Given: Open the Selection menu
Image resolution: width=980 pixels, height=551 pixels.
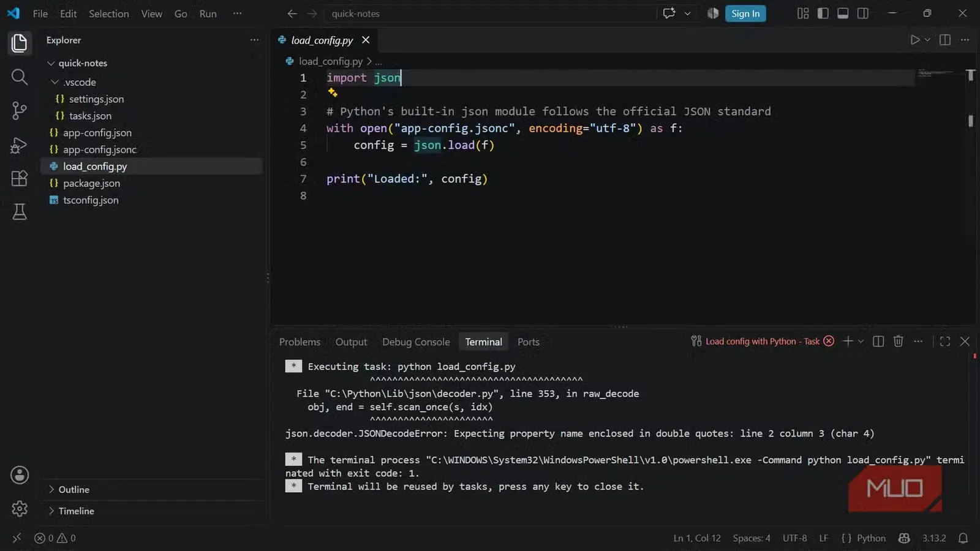Looking at the screenshot, I should click(109, 13).
